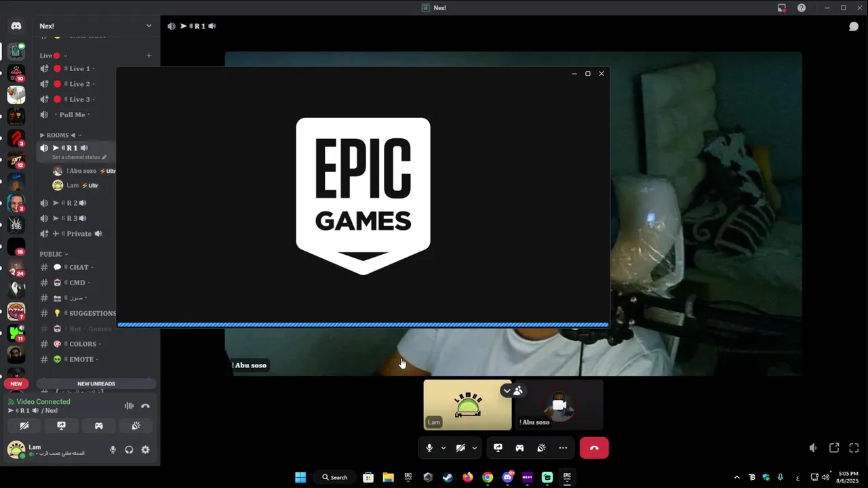Open Discord direct messages home icon
The height and width of the screenshot is (488, 868).
click(16, 26)
